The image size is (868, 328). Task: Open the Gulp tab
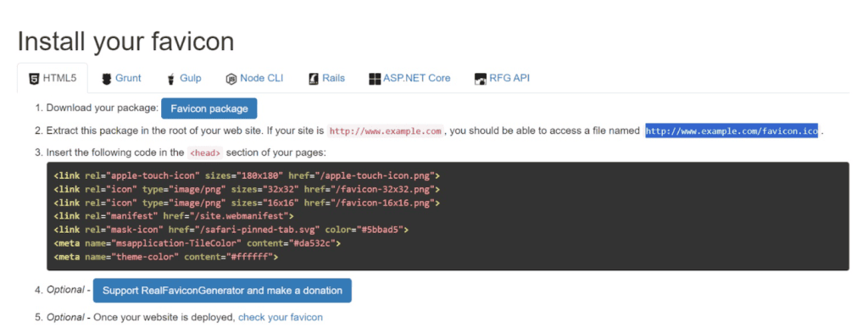(184, 79)
